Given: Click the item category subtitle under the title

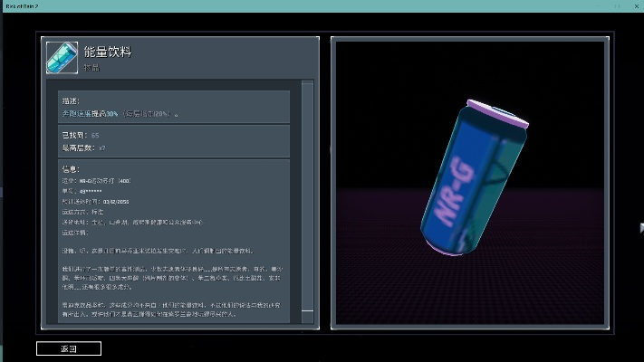Looking at the screenshot, I should coord(92,67).
